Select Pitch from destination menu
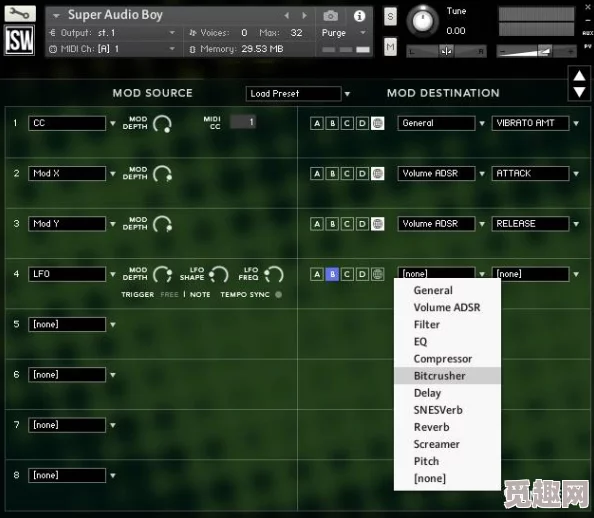The height and width of the screenshot is (518, 594). tap(447, 461)
